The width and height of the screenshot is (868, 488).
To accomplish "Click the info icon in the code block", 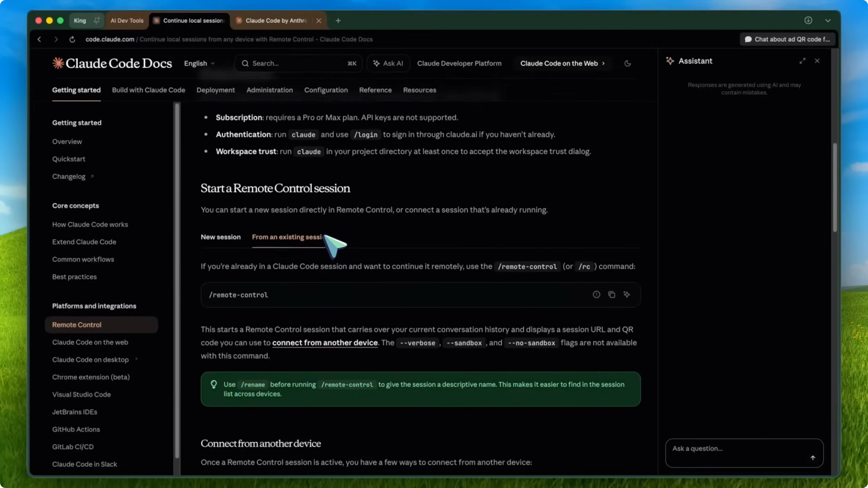I will (x=596, y=294).
